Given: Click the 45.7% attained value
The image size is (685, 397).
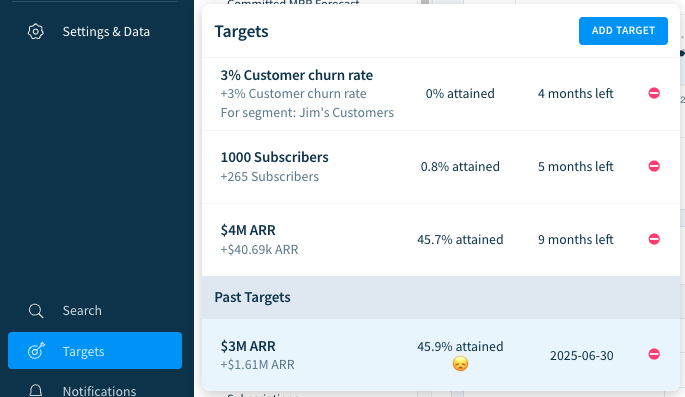Looking at the screenshot, I should click(460, 239).
